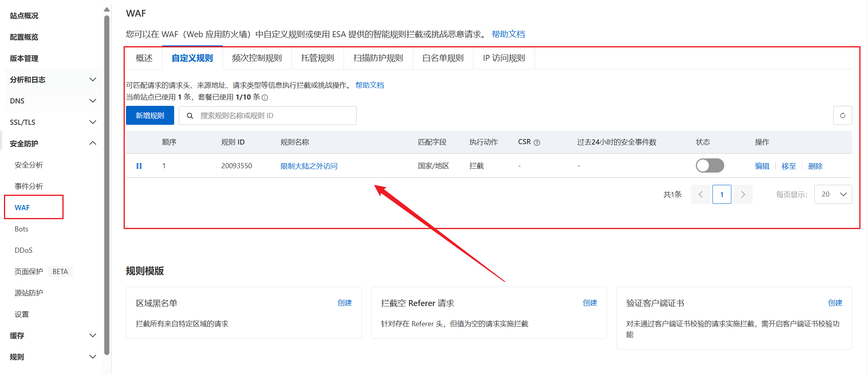This screenshot has height=374, width=868.
Task: Open the page size dropdown showing 20
Action: pos(833,194)
